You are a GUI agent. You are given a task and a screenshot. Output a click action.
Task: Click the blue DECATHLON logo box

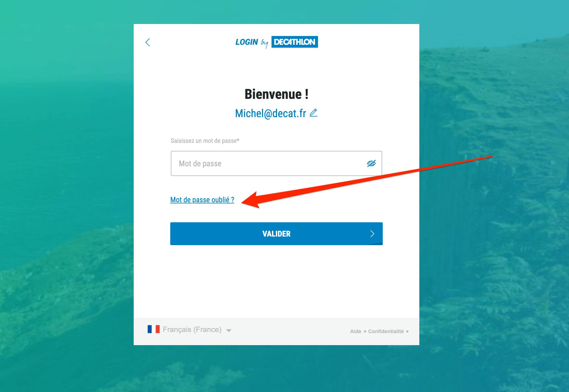point(294,42)
